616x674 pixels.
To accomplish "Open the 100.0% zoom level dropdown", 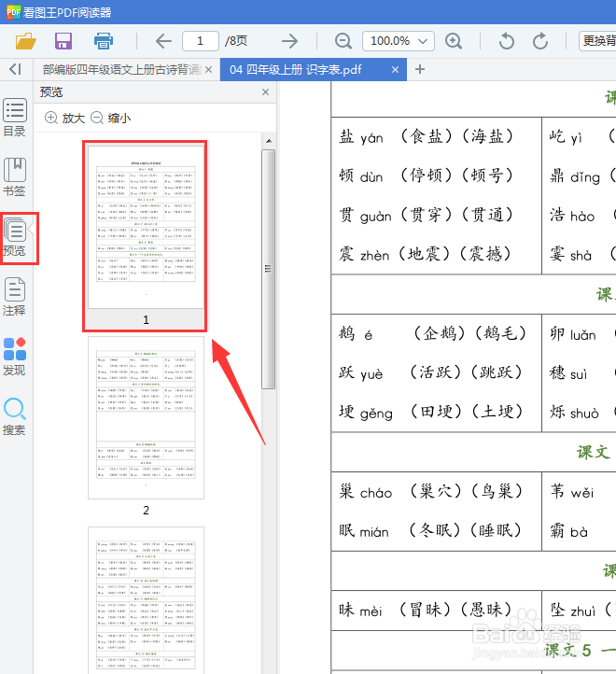I will pyautogui.click(x=399, y=41).
